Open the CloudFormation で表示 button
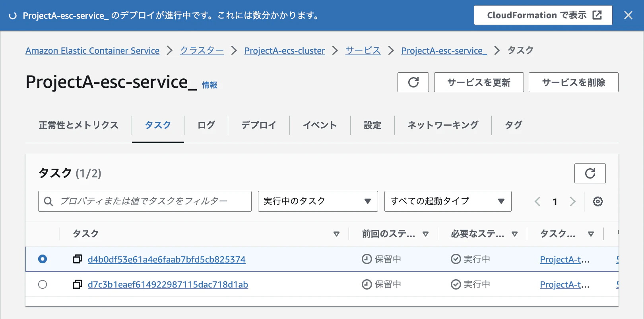 pyautogui.click(x=543, y=15)
